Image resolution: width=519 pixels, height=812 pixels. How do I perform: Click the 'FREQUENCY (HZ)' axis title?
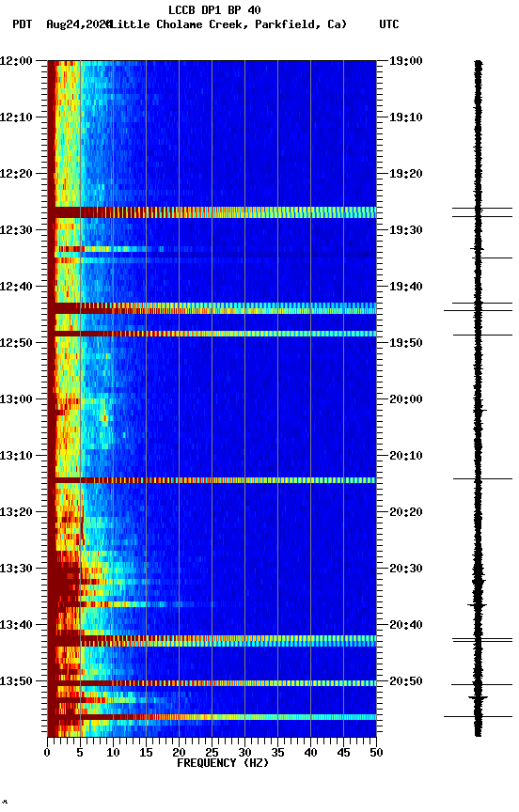223,763
